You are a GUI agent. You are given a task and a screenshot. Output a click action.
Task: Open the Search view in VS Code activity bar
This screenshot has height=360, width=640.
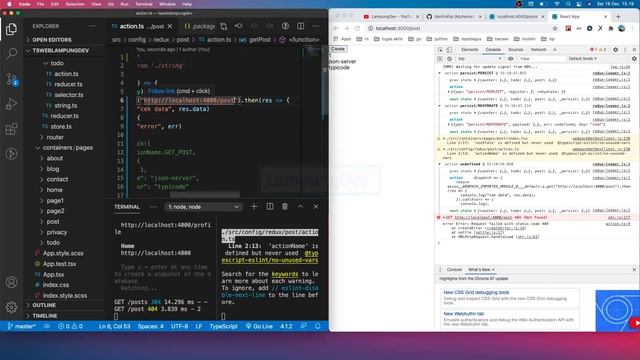11,53
